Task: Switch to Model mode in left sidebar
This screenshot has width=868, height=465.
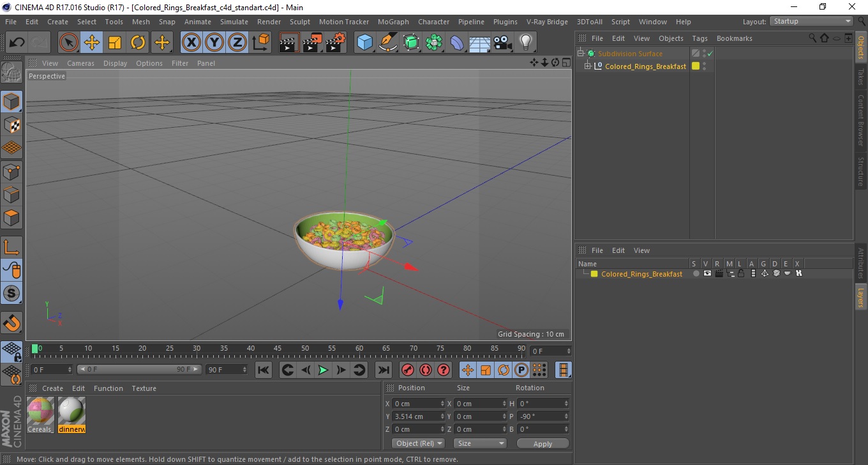Action: click(11, 102)
